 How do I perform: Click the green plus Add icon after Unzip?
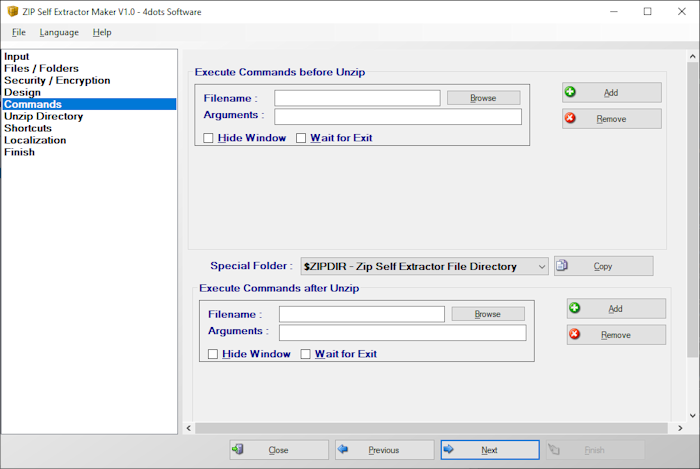coord(575,309)
